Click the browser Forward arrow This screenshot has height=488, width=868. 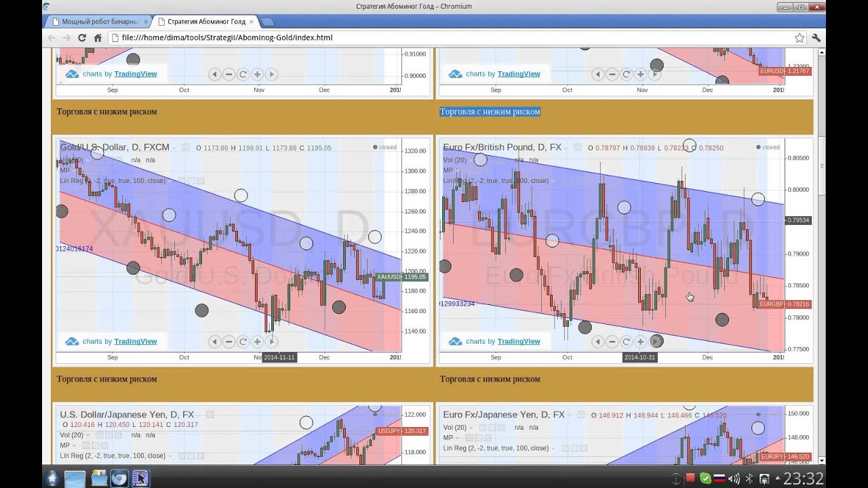[66, 38]
